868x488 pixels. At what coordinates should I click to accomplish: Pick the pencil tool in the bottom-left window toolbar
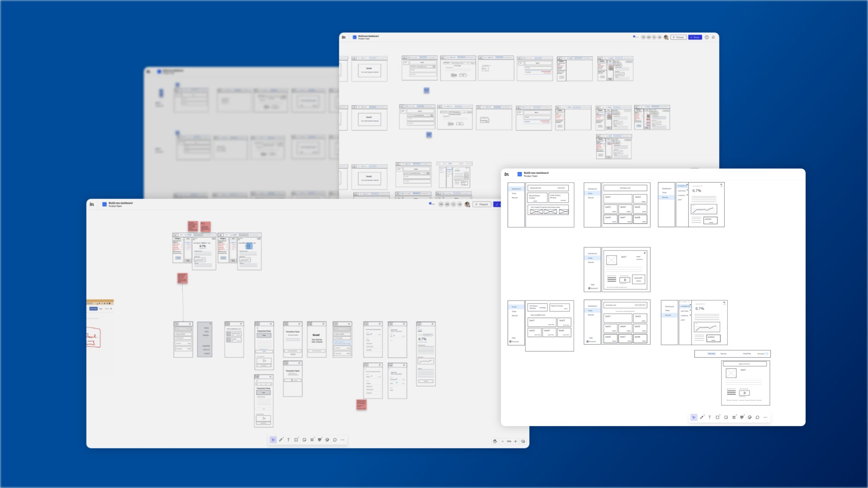[281, 440]
